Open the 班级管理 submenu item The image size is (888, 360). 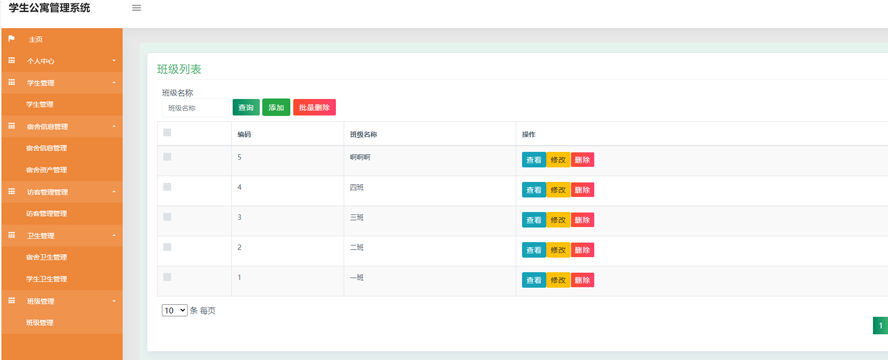(40, 323)
